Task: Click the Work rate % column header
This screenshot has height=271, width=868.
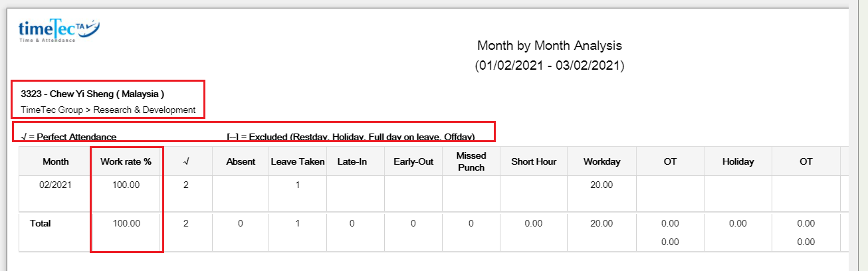Action: tap(126, 161)
